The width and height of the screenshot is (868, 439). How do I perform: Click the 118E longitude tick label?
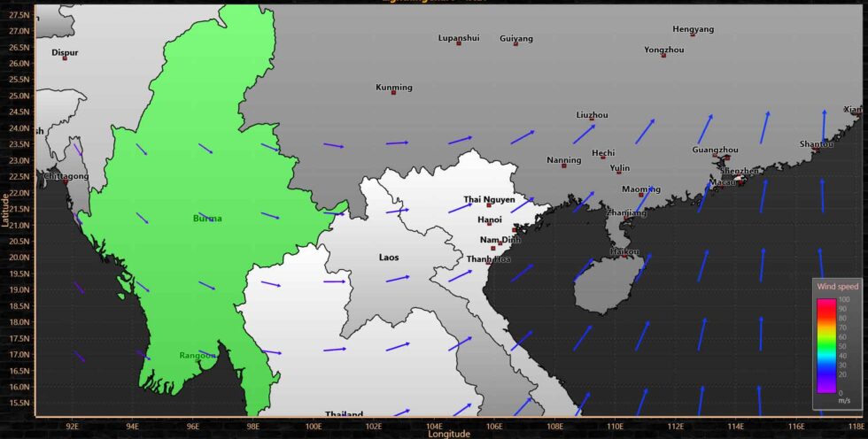pos(856,426)
